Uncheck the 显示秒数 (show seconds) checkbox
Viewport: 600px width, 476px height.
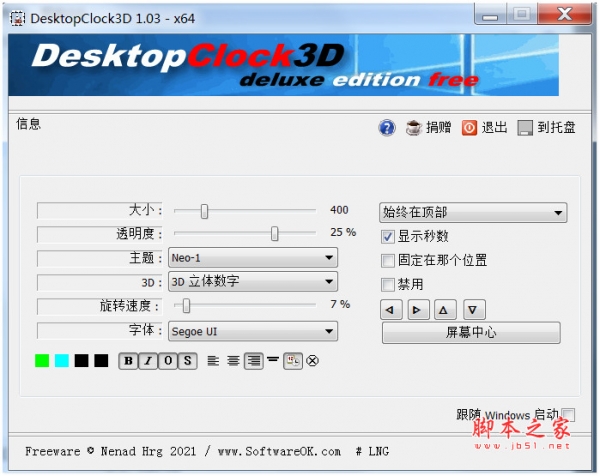[x=387, y=237]
